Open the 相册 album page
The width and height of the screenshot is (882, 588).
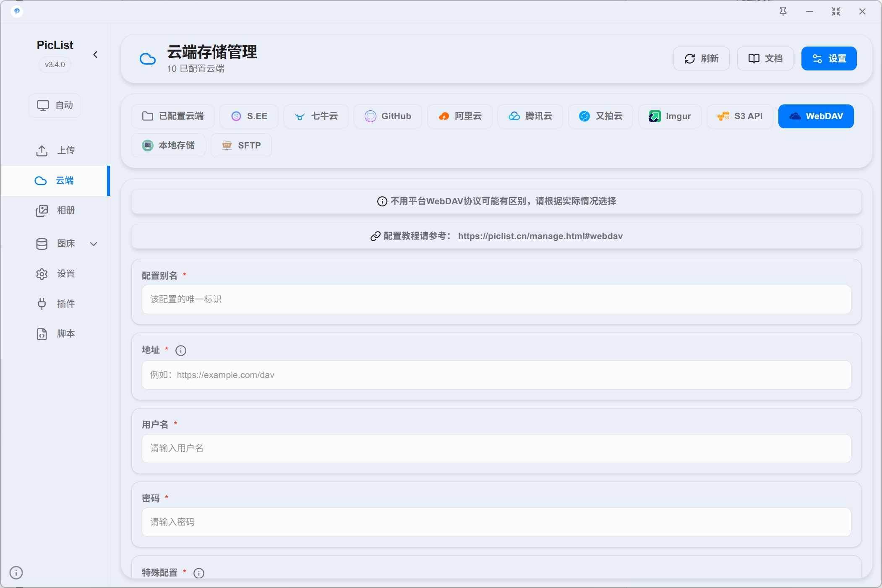coord(55,210)
